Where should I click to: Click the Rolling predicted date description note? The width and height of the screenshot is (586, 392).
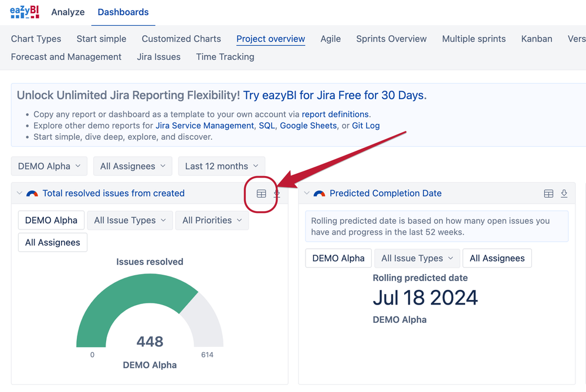tap(437, 227)
